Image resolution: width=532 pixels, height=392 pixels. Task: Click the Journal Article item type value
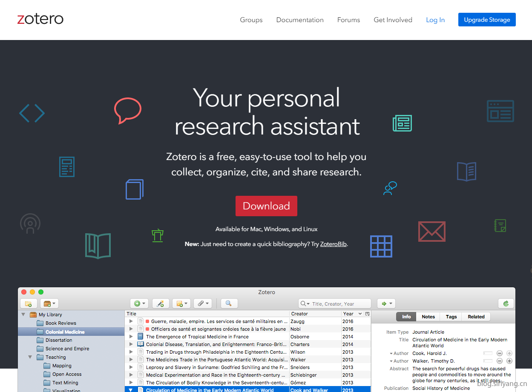click(428, 332)
